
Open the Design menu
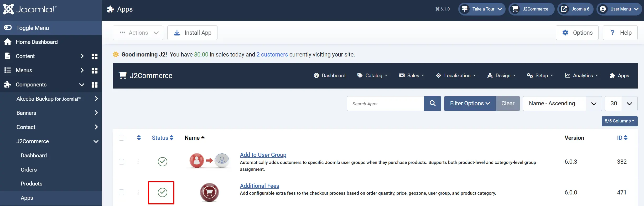click(501, 76)
